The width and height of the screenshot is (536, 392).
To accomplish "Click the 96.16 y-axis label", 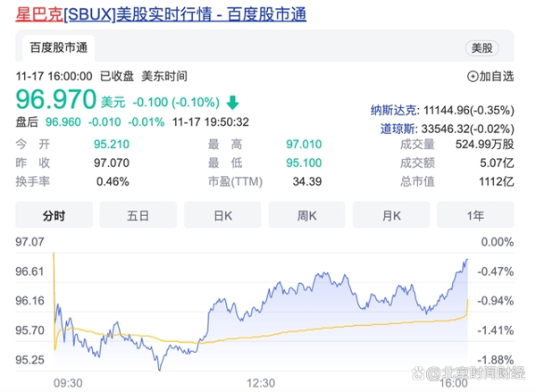I will pyautogui.click(x=29, y=301).
